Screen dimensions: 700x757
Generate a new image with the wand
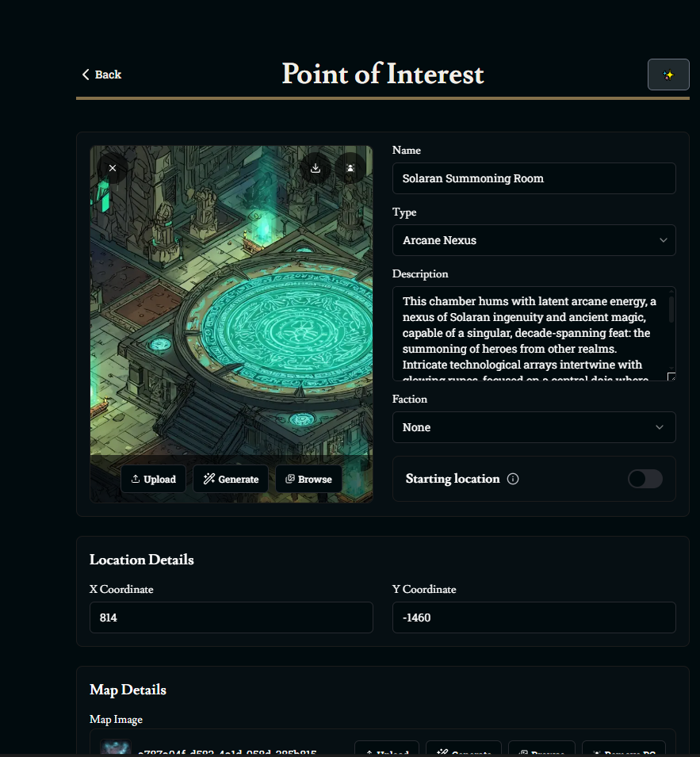tap(231, 479)
